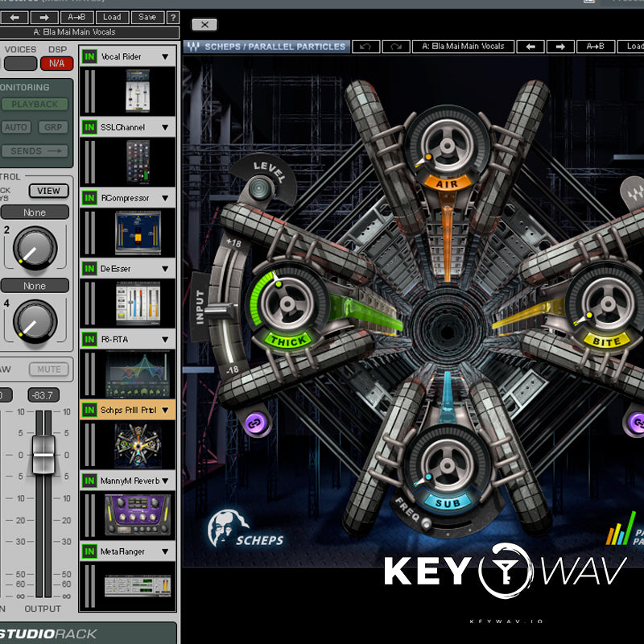
Task: Click the StudioRack next preset arrow
Action: click(x=44, y=17)
